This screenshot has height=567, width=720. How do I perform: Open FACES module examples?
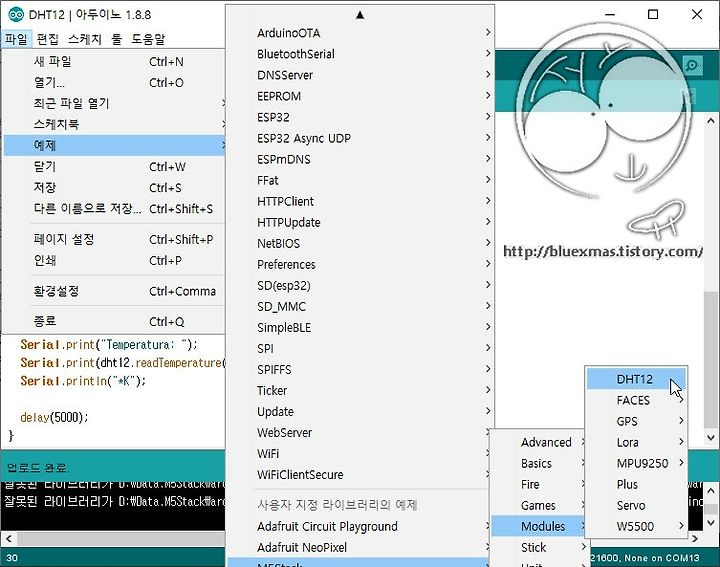pyautogui.click(x=636, y=400)
